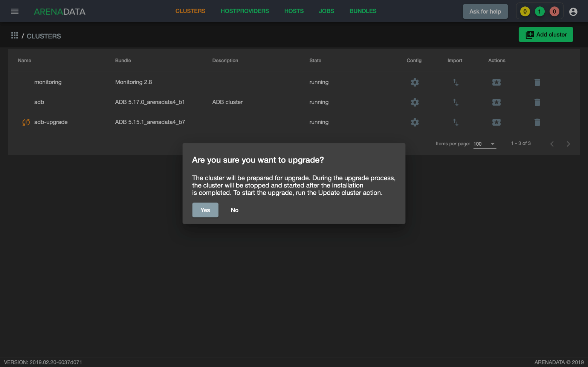Delete the monitoring cluster via trash icon
This screenshot has height=367, width=588.
click(x=537, y=82)
